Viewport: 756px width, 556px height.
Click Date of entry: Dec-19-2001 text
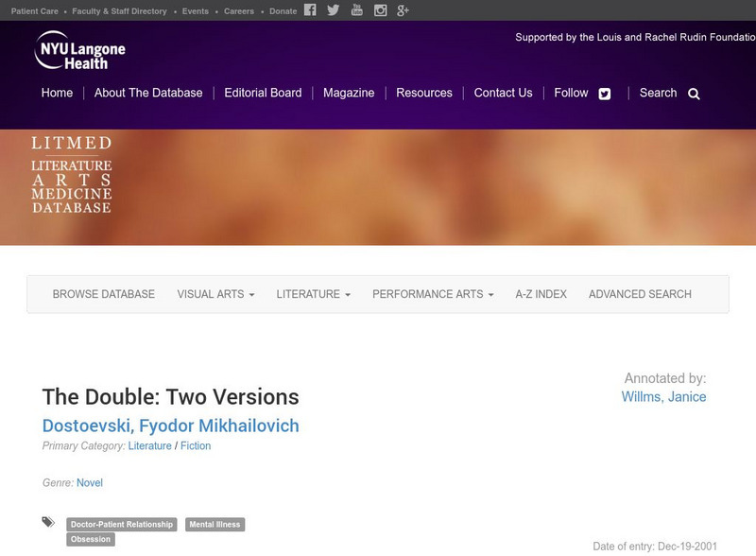[655, 547]
